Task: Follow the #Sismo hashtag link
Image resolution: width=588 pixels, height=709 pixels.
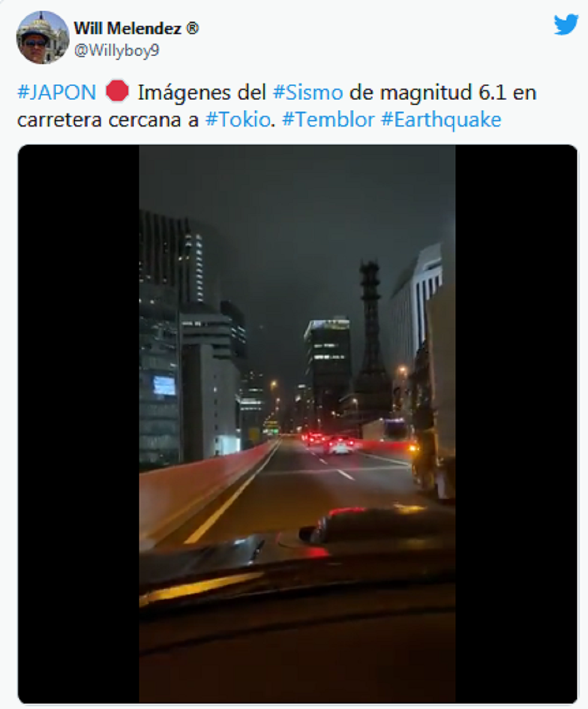Action: click(x=308, y=92)
